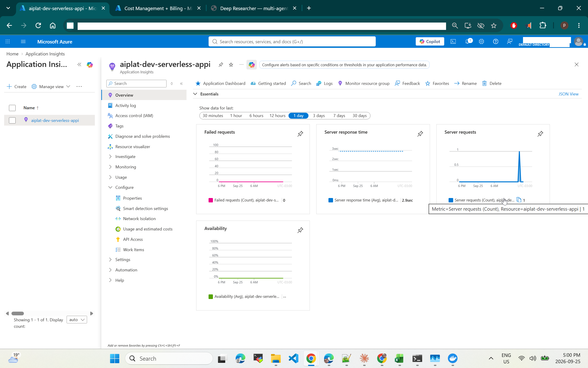
Task: Add resource to favorites with star icon
Action: click(x=231, y=64)
